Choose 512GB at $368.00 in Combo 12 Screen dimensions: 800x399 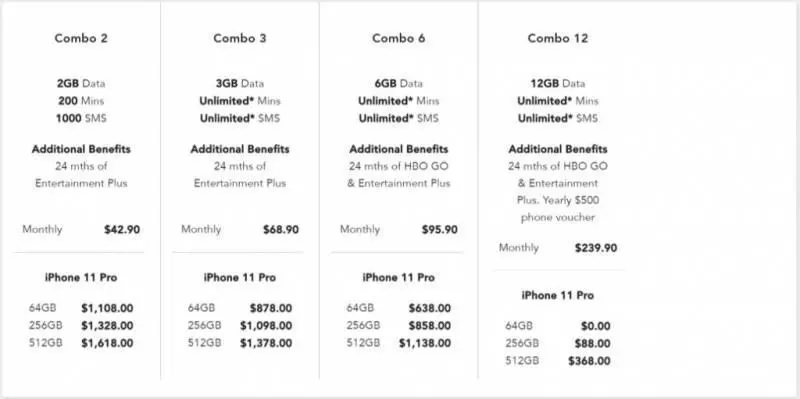click(558, 361)
